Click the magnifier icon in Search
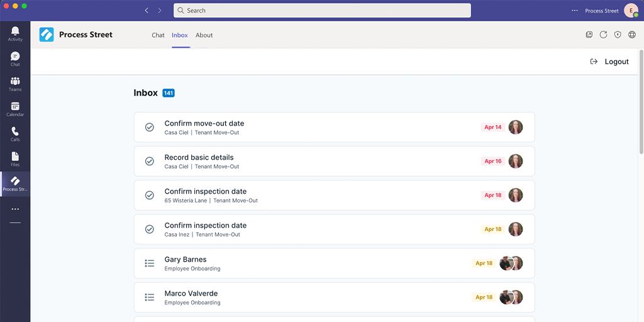 (x=180, y=11)
